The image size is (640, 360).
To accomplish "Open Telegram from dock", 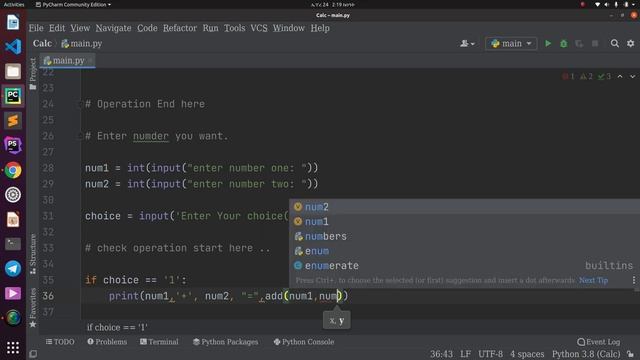I will point(13,269).
